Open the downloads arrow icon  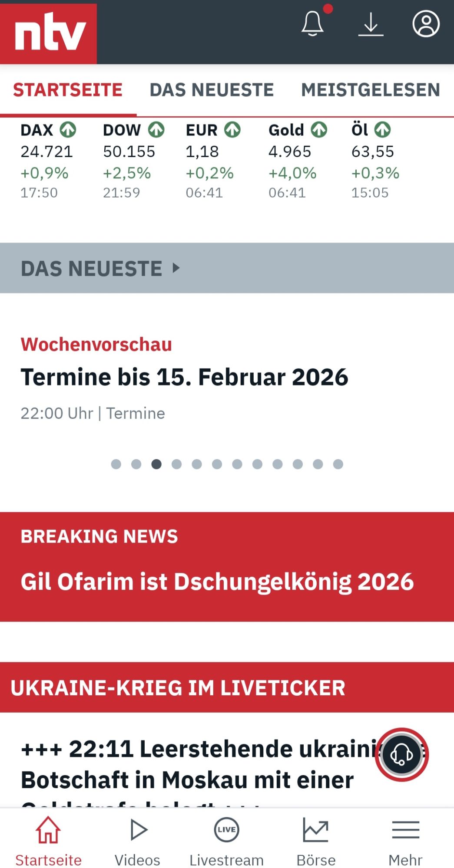point(371,24)
